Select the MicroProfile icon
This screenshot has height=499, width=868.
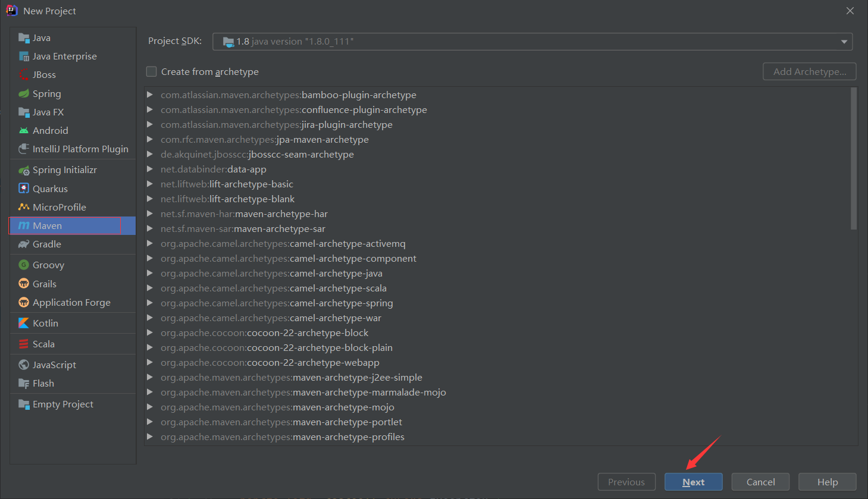pyautogui.click(x=24, y=208)
